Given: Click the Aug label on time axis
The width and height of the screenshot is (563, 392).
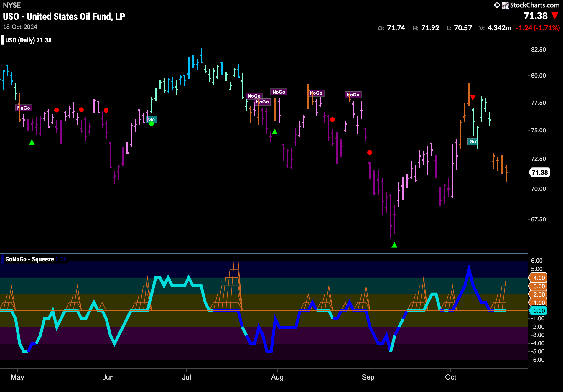Looking at the screenshot, I should coord(277,377).
